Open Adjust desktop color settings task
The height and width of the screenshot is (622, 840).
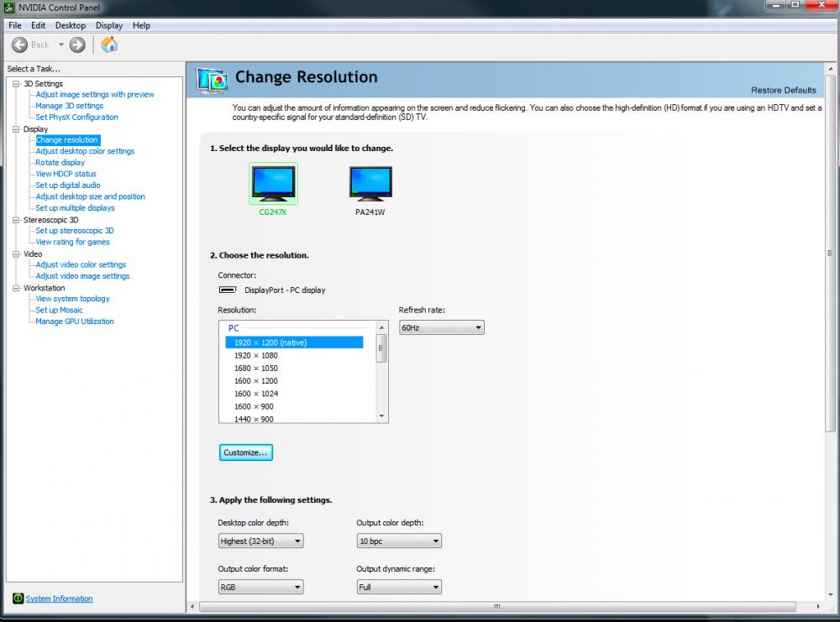pos(85,151)
